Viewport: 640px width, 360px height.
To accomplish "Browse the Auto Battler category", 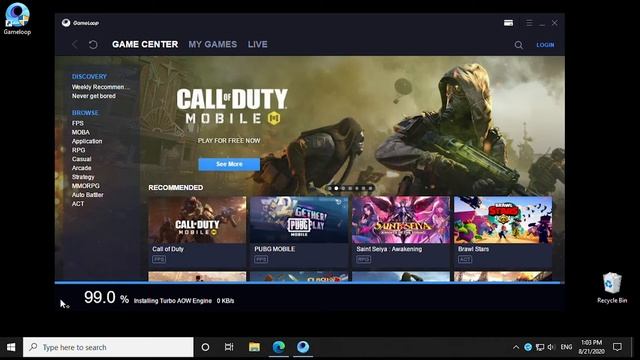I will pyautogui.click(x=88, y=195).
